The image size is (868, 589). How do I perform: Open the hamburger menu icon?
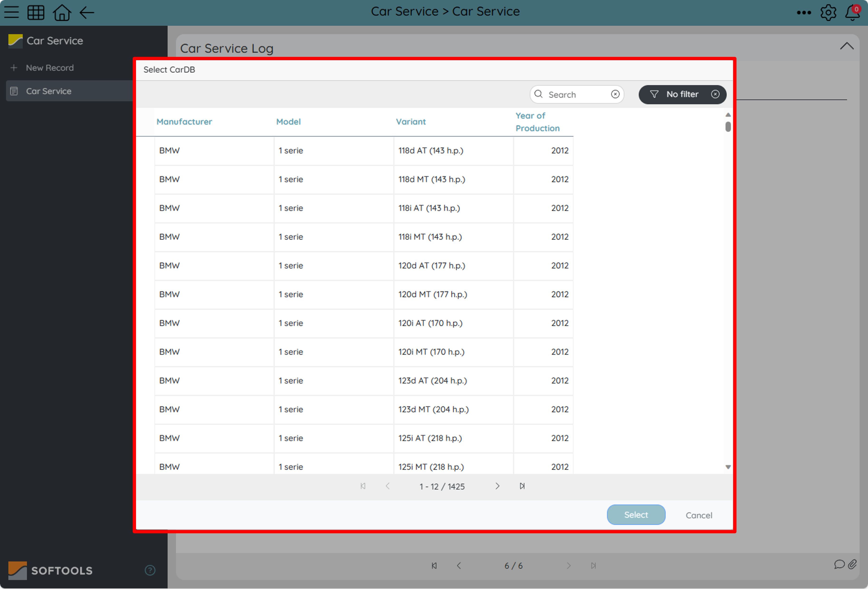[12, 12]
